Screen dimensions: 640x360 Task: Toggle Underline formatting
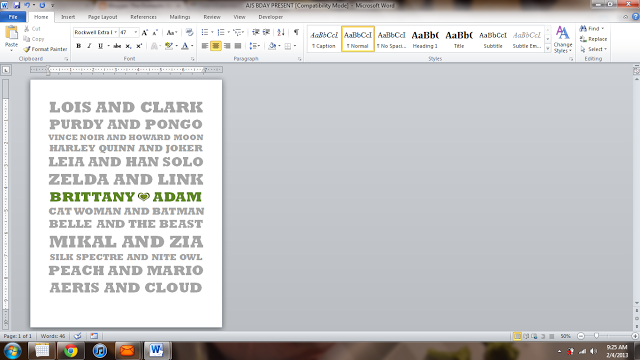point(100,46)
